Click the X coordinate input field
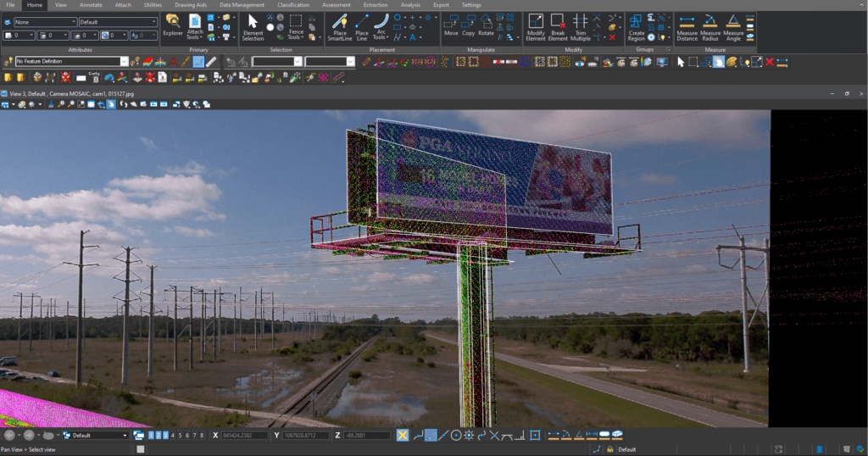 click(244, 436)
